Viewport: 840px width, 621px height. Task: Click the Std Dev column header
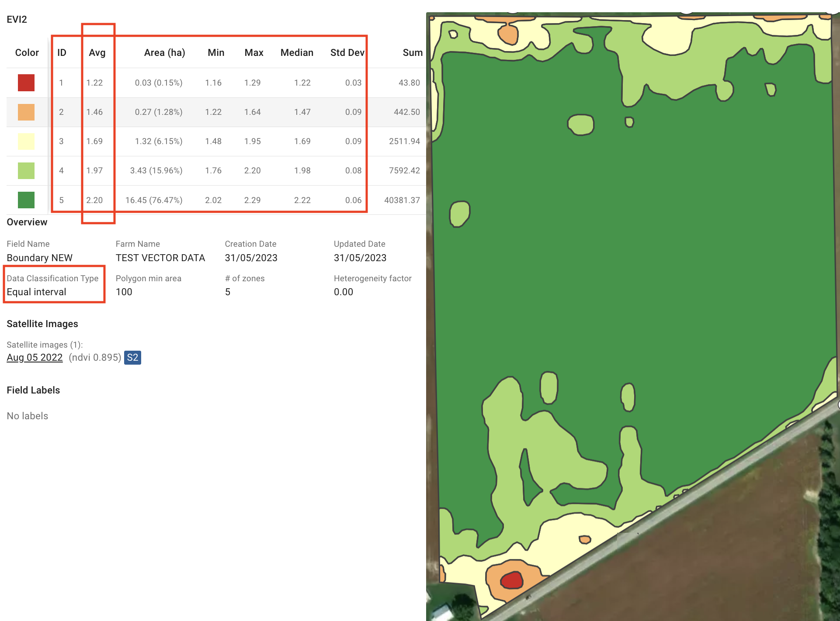click(x=347, y=53)
